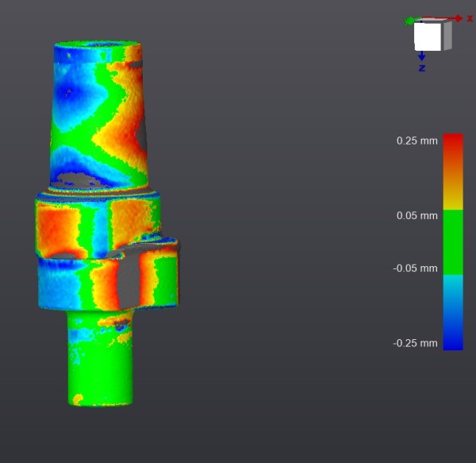476x463 pixels.
Task: Click the cyan section of the color bar
Action: pyautogui.click(x=453, y=290)
